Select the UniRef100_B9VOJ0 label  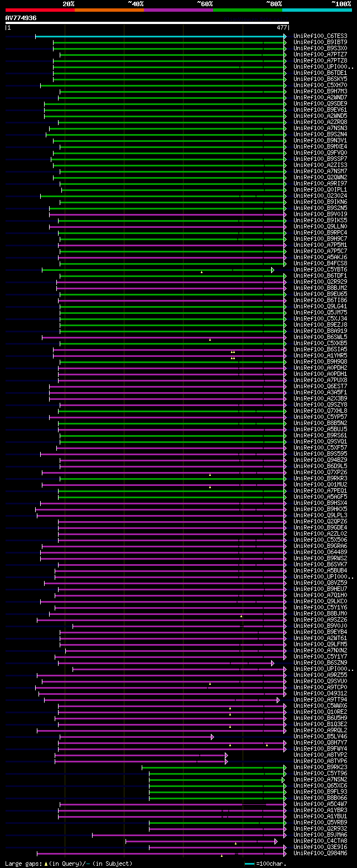(320, 626)
